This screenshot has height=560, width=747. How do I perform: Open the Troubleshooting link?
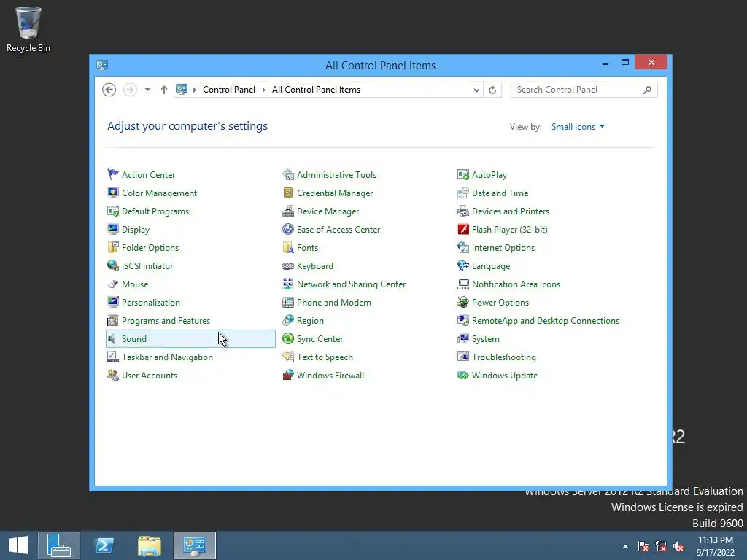(503, 357)
